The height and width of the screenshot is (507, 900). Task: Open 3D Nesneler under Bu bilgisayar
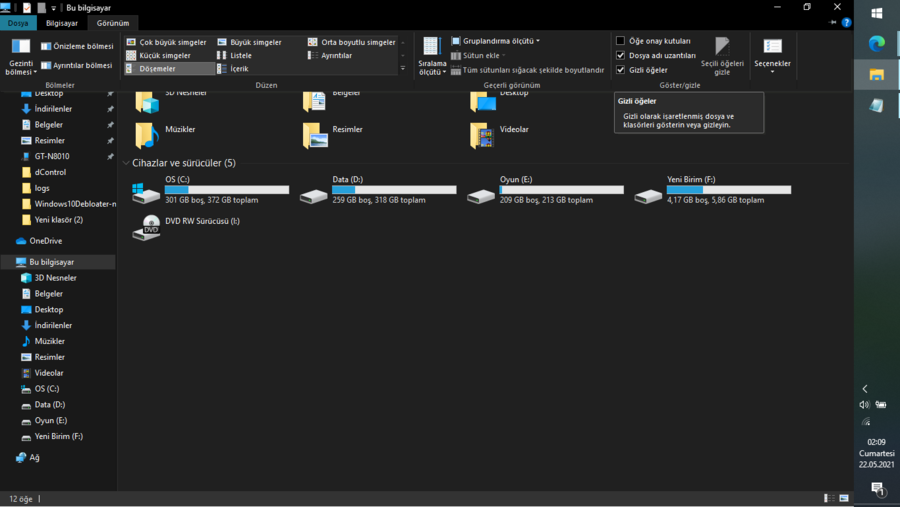[x=55, y=278]
